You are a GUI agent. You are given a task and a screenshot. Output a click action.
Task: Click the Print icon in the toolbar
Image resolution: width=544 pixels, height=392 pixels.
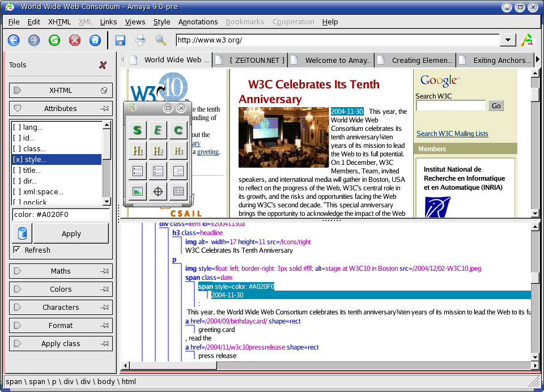click(x=141, y=40)
